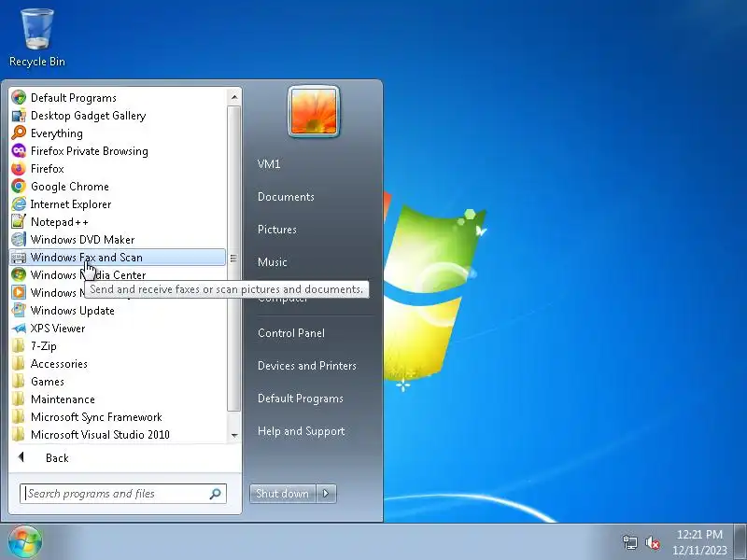The image size is (747, 560).
Task: Click the taskbar clock and date
Action: coord(699,542)
